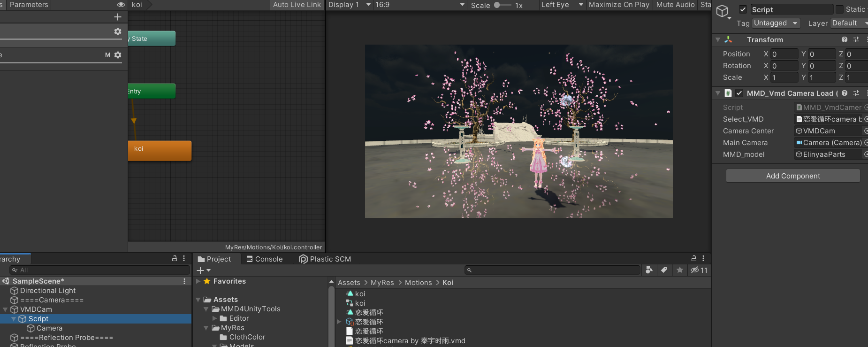Save search to favorites star icon
Viewport: 868px width, 347px height.
[x=680, y=270]
